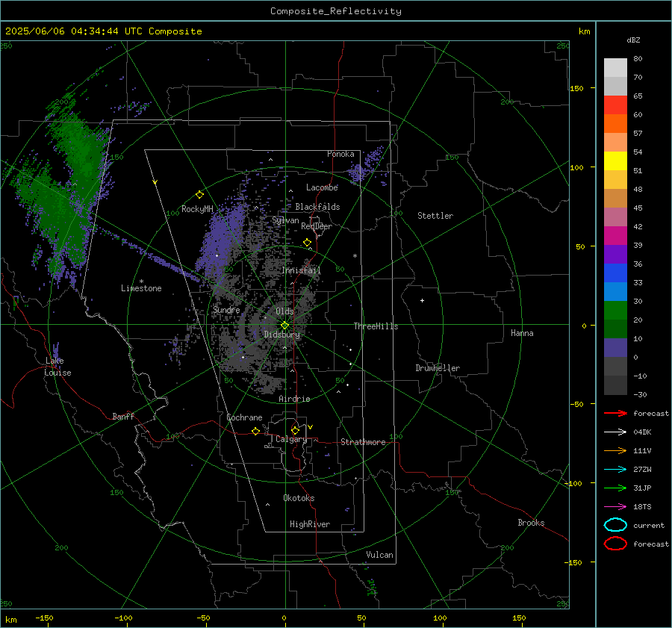This screenshot has height=628, width=672.
Task: Click the cyan 27ZW arrow icon
Action: (615, 470)
